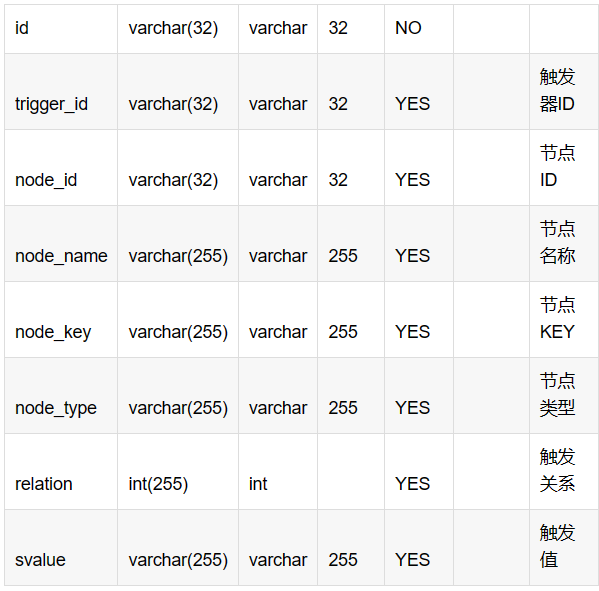Select varchar(255) type in svalue row
The height and width of the screenshot is (591, 599).
click(178, 547)
